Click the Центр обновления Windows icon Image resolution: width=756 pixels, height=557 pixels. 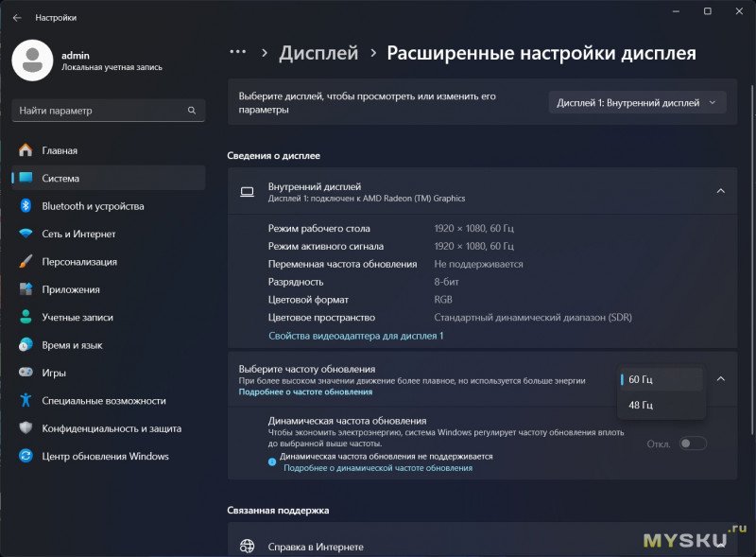(x=26, y=456)
